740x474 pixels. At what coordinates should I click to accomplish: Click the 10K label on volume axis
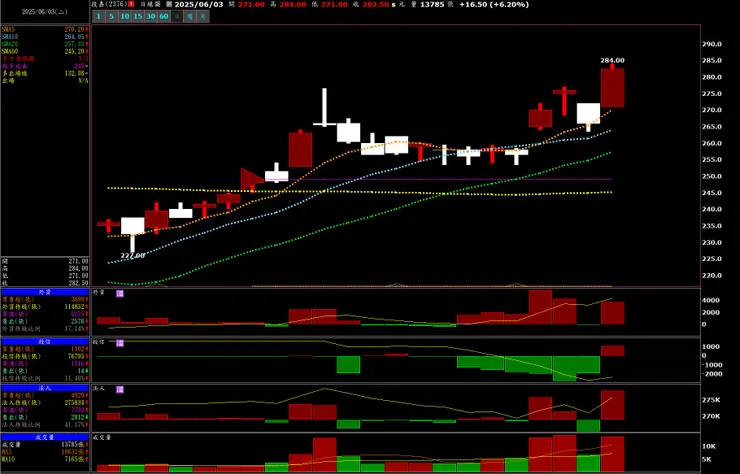point(709,446)
